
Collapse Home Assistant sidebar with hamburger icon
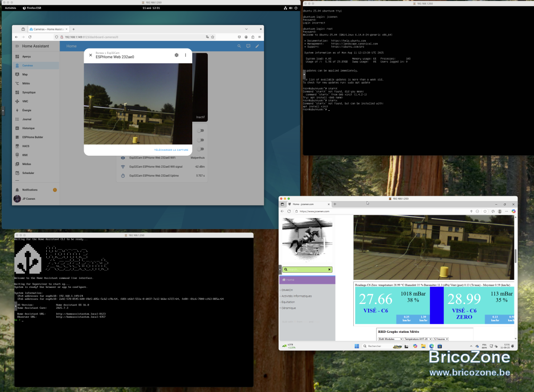coord(17,46)
